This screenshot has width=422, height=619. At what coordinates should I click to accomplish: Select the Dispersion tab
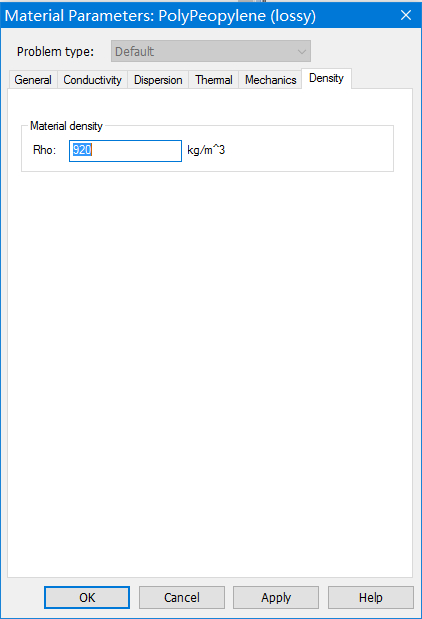158,80
